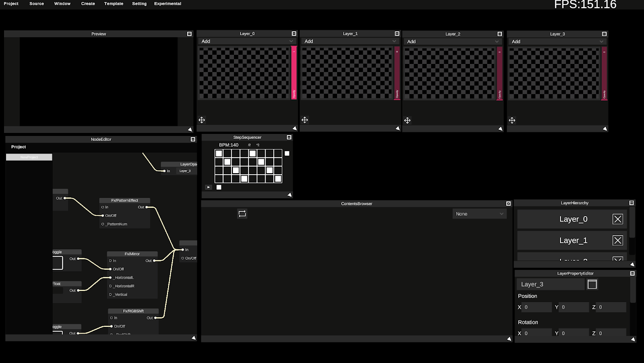The width and height of the screenshot is (644, 363).
Task: Toggle Layer_1 visibility checkbox in LayerHierarchy
Action: [x=617, y=240]
